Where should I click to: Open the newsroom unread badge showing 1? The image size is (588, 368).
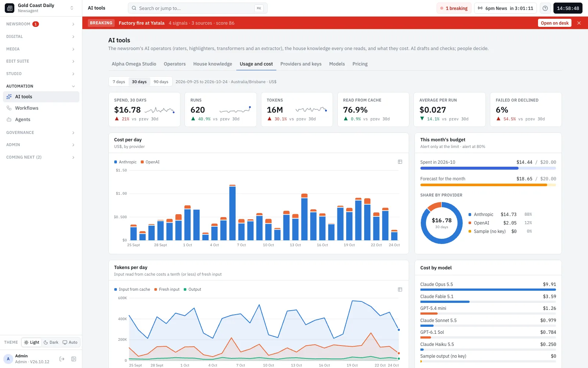(x=36, y=24)
